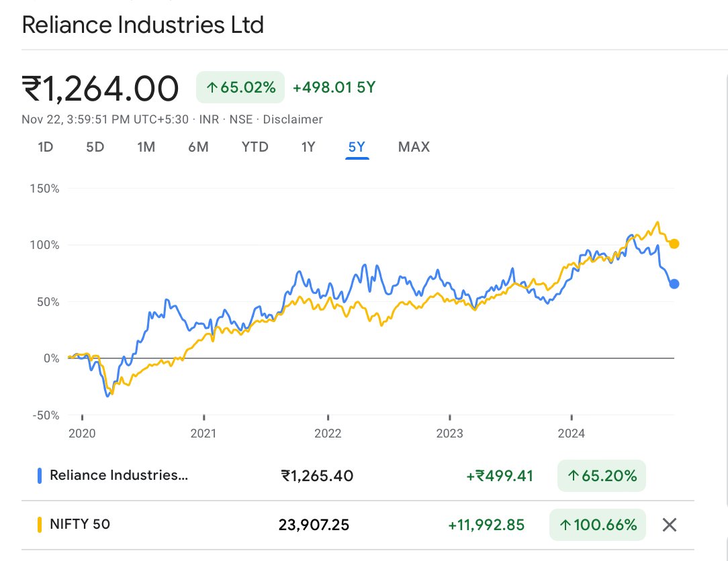The width and height of the screenshot is (728, 561).
Task: Click the 2022 x-axis label
Action: [x=328, y=433]
